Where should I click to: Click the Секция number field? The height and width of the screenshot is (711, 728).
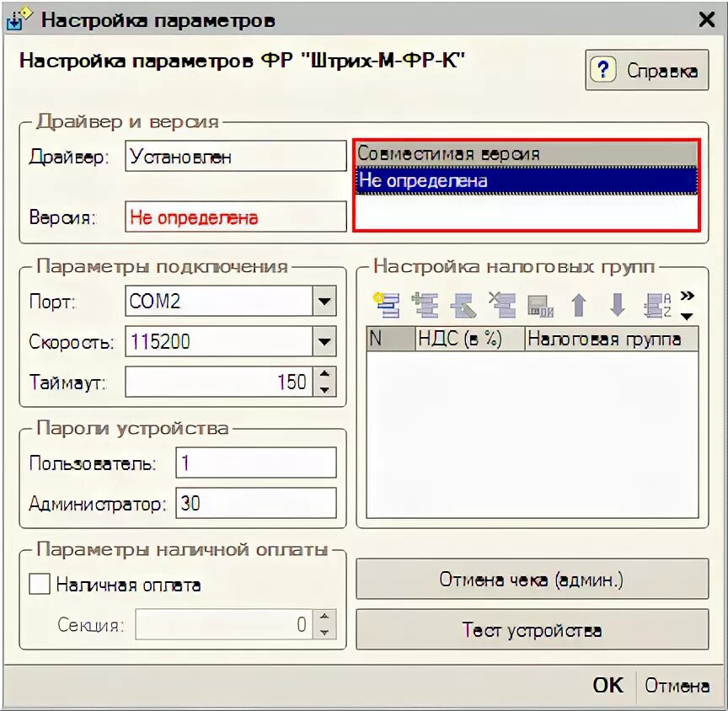click(224, 624)
